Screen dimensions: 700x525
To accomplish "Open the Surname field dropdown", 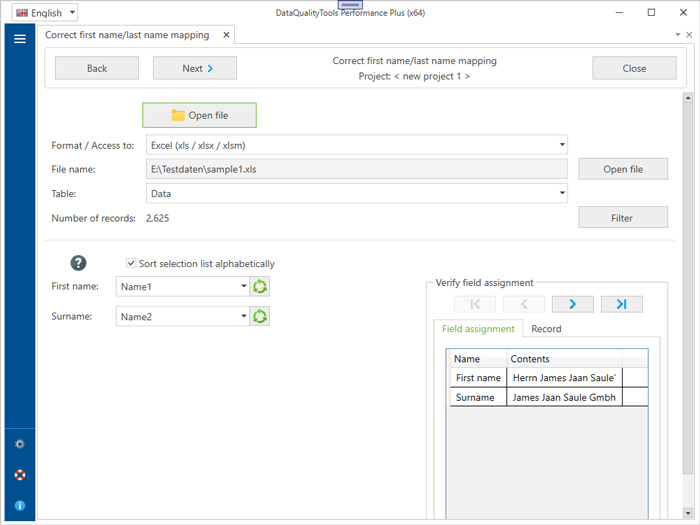I will click(243, 317).
